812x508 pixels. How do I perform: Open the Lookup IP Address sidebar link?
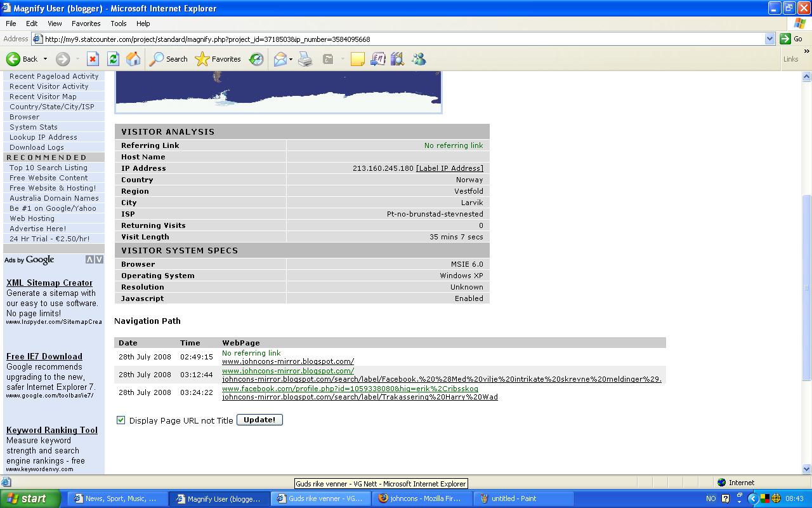pos(43,137)
